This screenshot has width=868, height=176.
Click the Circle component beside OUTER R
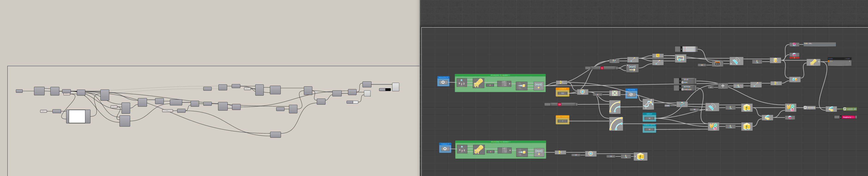[582, 91]
